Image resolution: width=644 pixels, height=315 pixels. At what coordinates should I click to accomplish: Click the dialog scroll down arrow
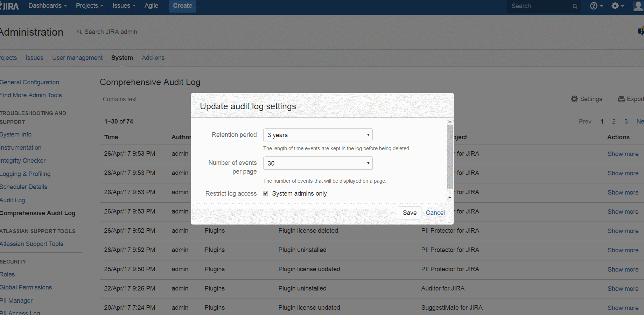pos(450,198)
